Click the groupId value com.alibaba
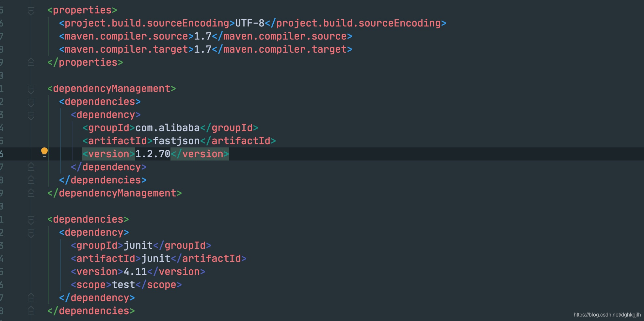 167,128
